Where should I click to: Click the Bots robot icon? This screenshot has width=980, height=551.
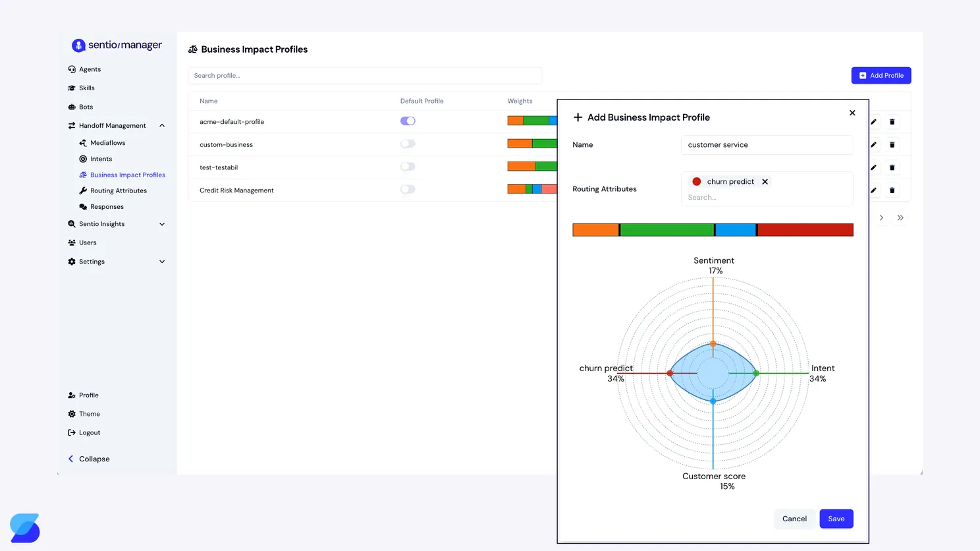72,107
